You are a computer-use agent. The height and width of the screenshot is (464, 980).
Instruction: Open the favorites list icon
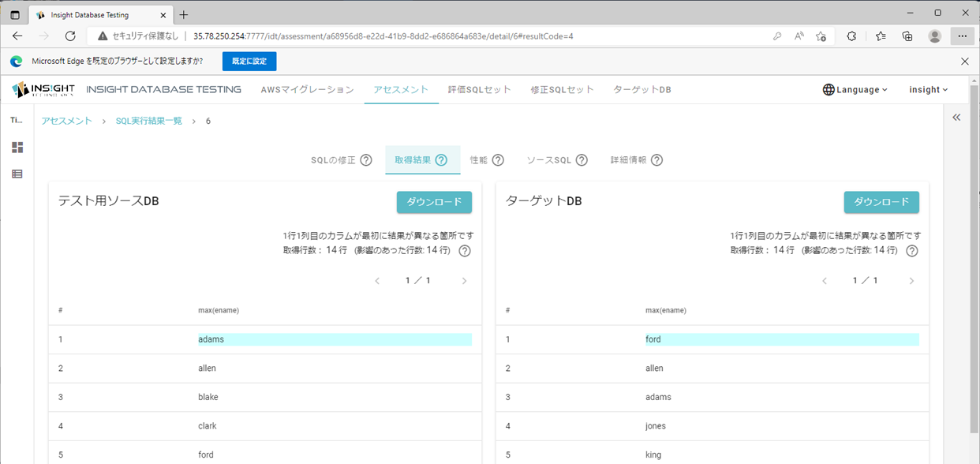pyautogui.click(x=881, y=36)
